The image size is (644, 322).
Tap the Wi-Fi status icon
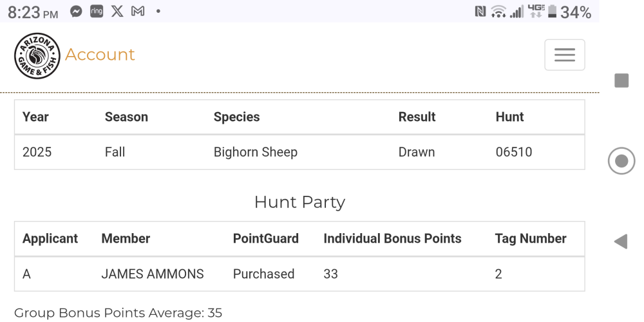(498, 12)
